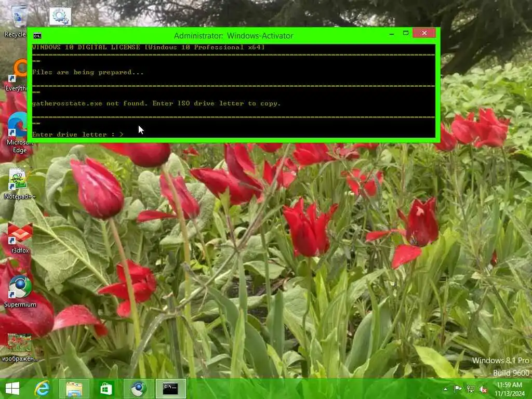Switch to the command prompt taskbar button

tap(170, 389)
